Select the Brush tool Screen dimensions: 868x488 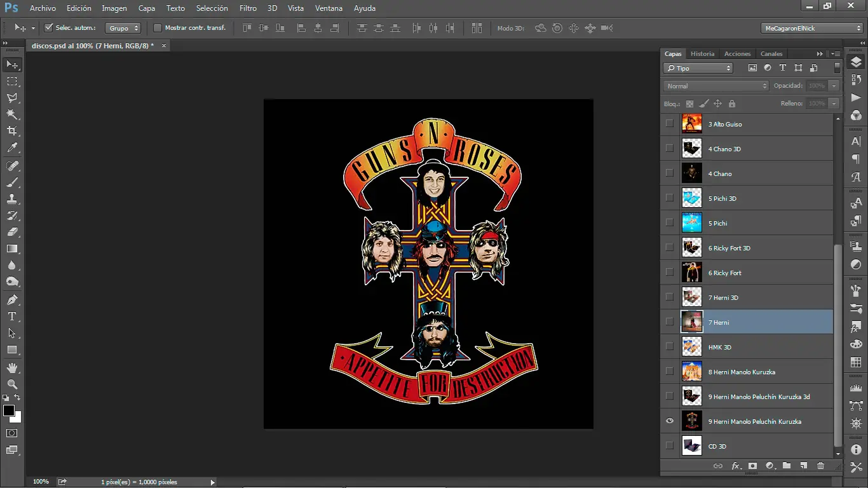[12, 182]
